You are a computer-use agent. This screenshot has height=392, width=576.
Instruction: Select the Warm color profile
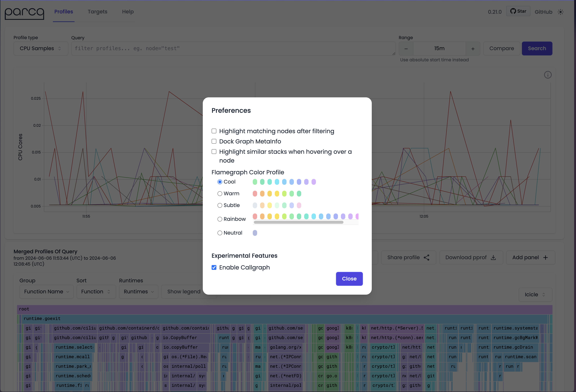220,194
